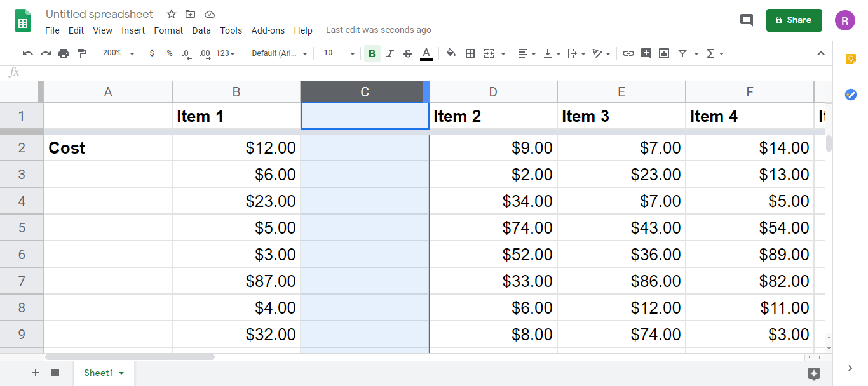The image size is (868, 386).
Task: Open the View menu
Action: point(102,30)
